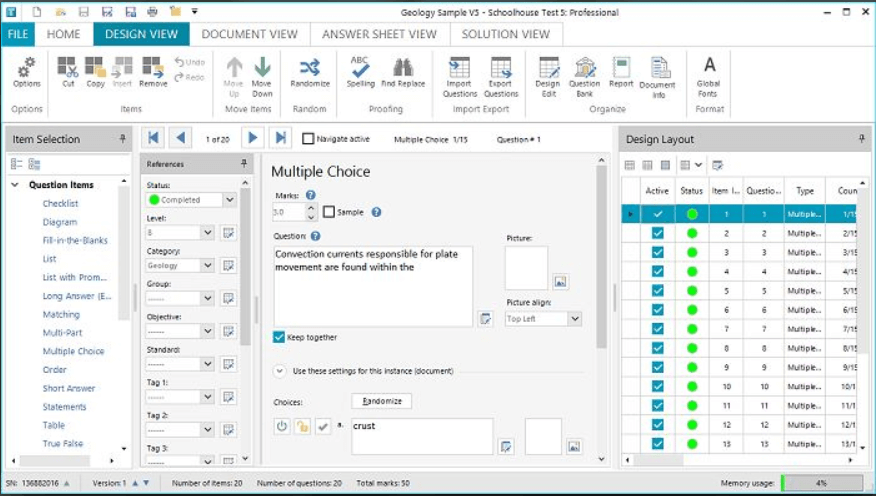Open the Standard dropdown
Viewport: 876px width, 496px height.
click(207, 364)
